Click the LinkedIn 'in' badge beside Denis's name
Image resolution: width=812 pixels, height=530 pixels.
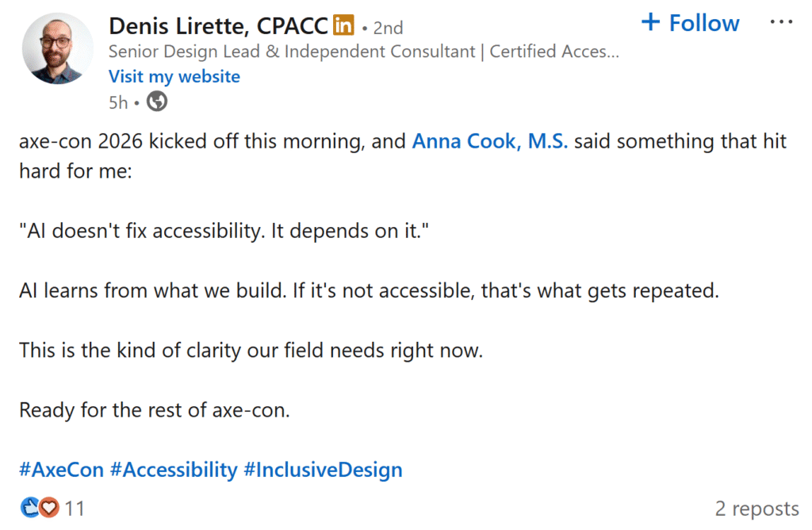[x=343, y=25]
